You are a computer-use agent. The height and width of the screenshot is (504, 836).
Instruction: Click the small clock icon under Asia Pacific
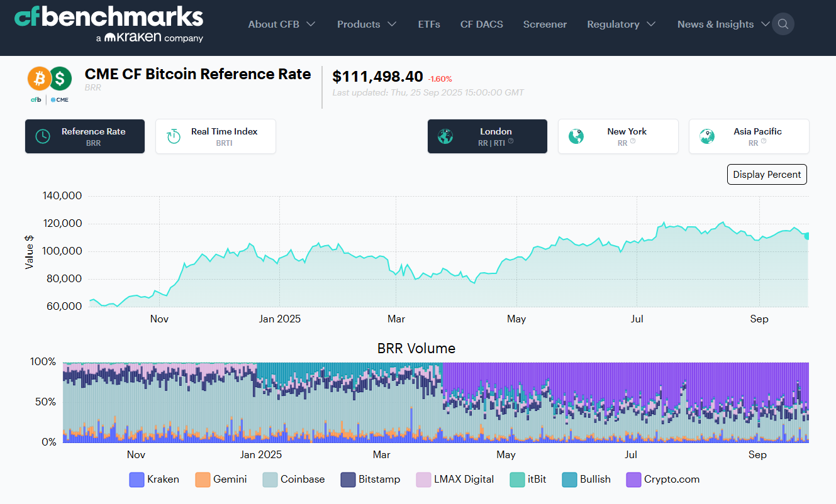[x=764, y=141]
